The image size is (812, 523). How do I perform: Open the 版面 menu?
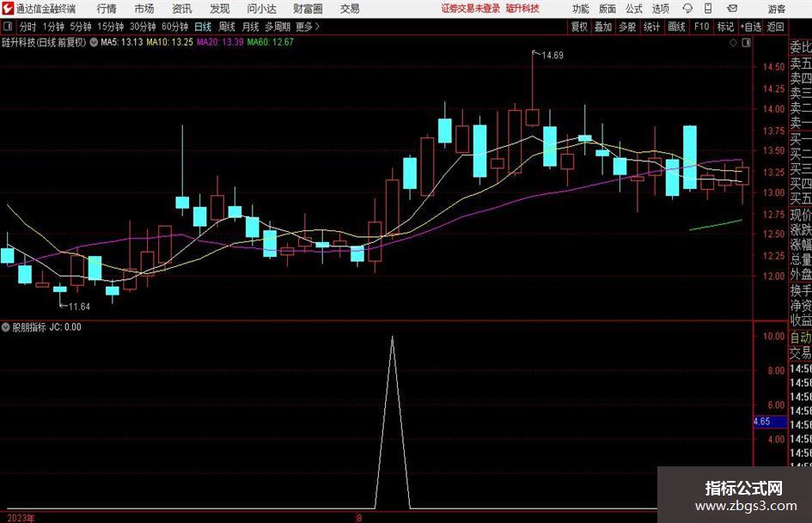point(607,9)
